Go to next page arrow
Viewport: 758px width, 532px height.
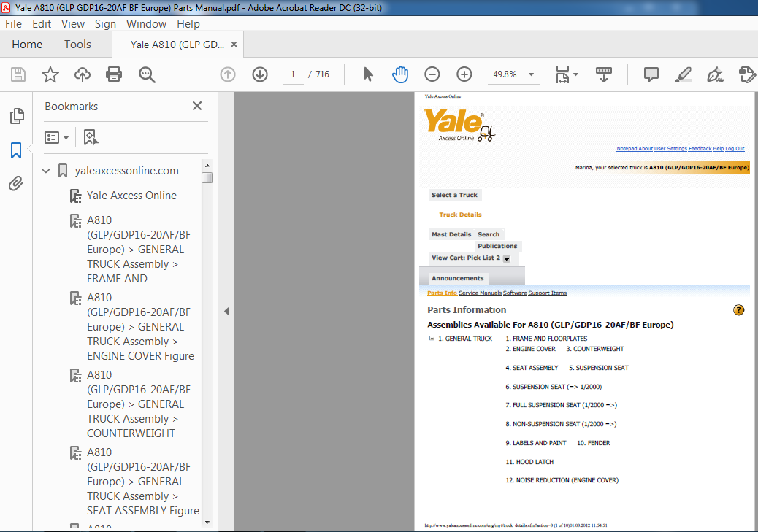point(260,74)
